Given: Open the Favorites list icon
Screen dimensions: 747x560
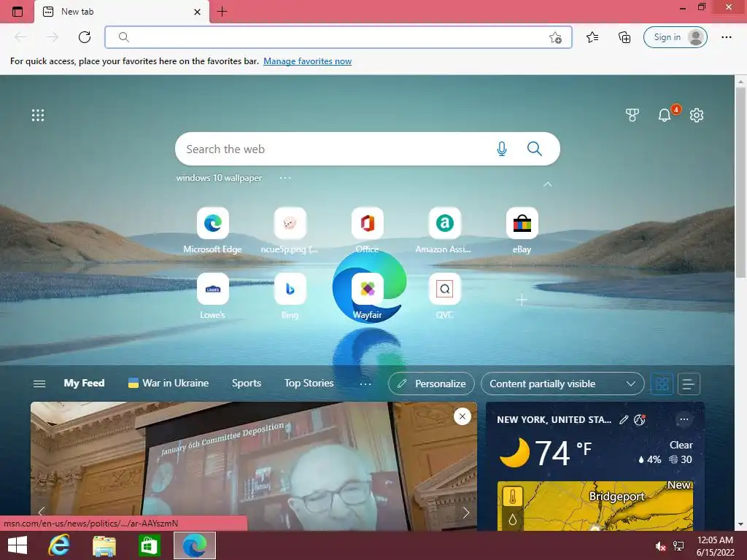Looking at the screenshot, I should click(x=592, y=37).
